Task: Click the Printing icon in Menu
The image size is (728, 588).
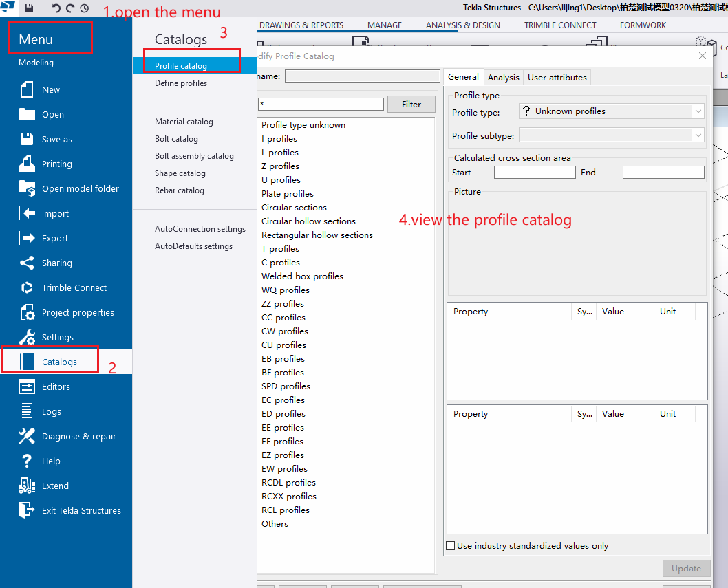Action: [27, 164]
